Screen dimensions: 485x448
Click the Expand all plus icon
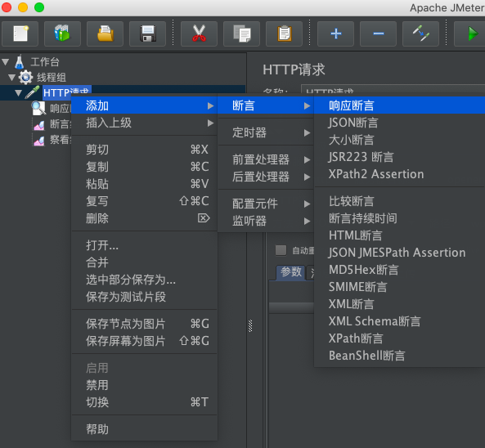click(x=335, y=34)
